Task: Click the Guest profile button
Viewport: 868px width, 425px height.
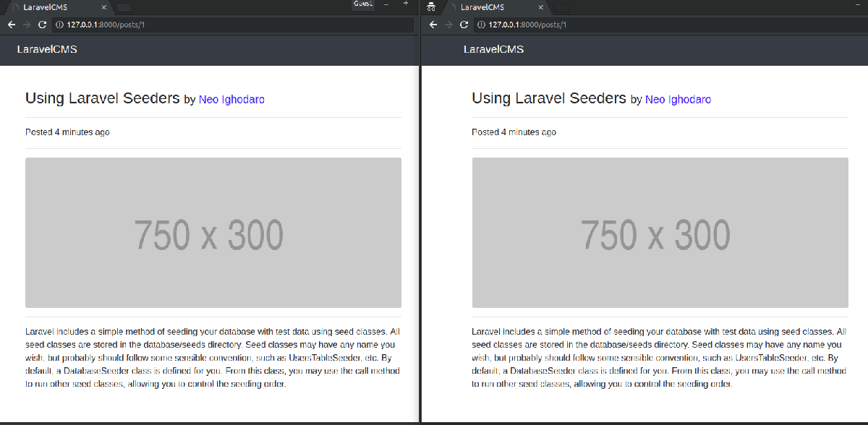Action: click(x=363, y=4)
